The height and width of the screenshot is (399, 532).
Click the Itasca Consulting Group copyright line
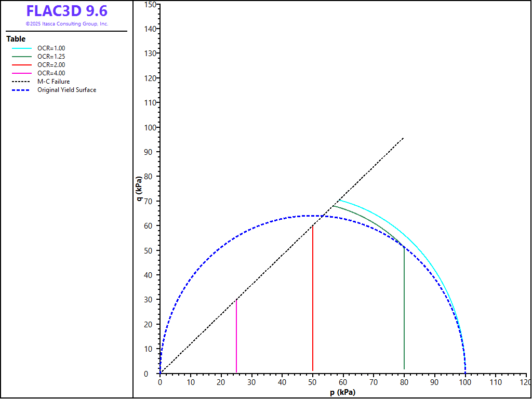pos(66,24)
